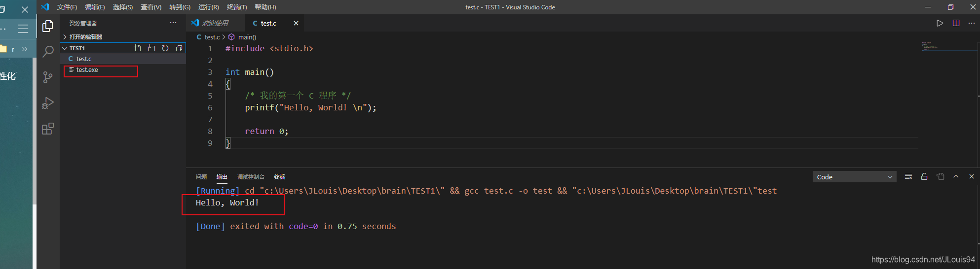Open the 编辑(E) menu

coord(95,7)
